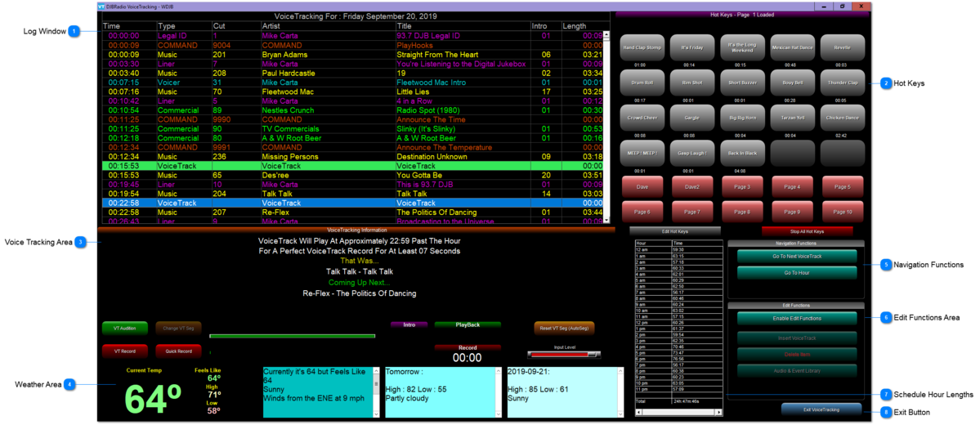Select the Des'ree You Gotta Be row
Viewport: 980px width, 425px height.
352,176
